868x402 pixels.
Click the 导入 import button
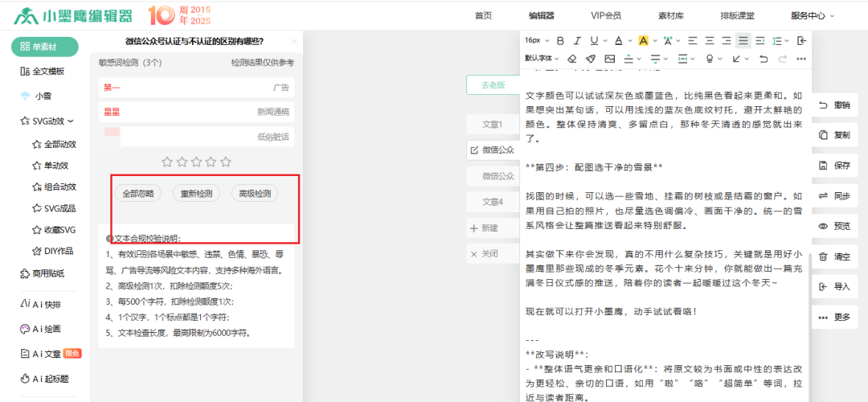[x=834, y=287]
